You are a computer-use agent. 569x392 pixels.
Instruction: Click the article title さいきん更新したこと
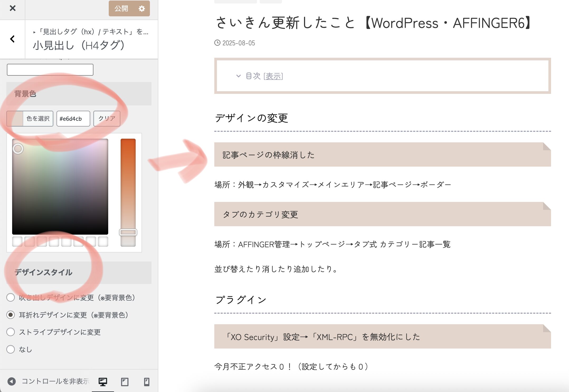373,23
